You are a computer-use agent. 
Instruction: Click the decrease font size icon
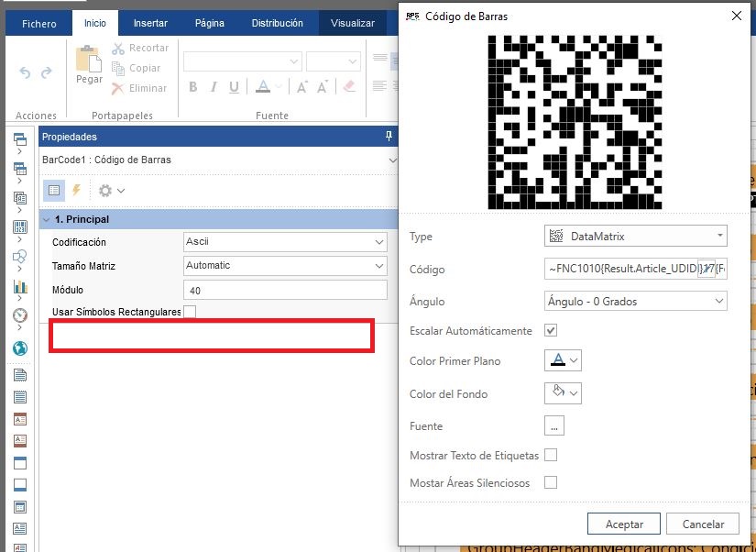(323, 87)
